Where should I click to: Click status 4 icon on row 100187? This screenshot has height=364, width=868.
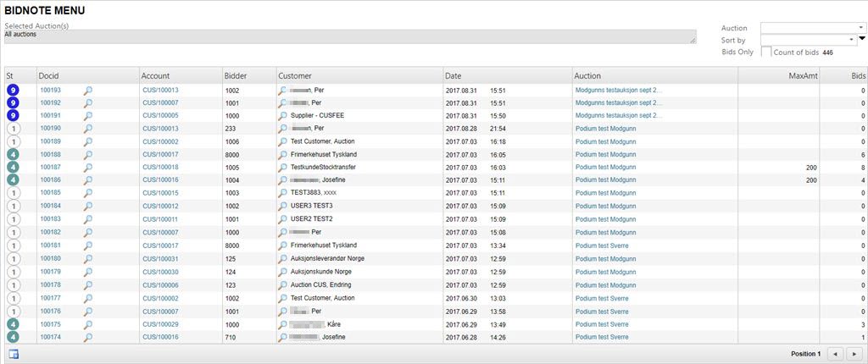coord(10,168)
